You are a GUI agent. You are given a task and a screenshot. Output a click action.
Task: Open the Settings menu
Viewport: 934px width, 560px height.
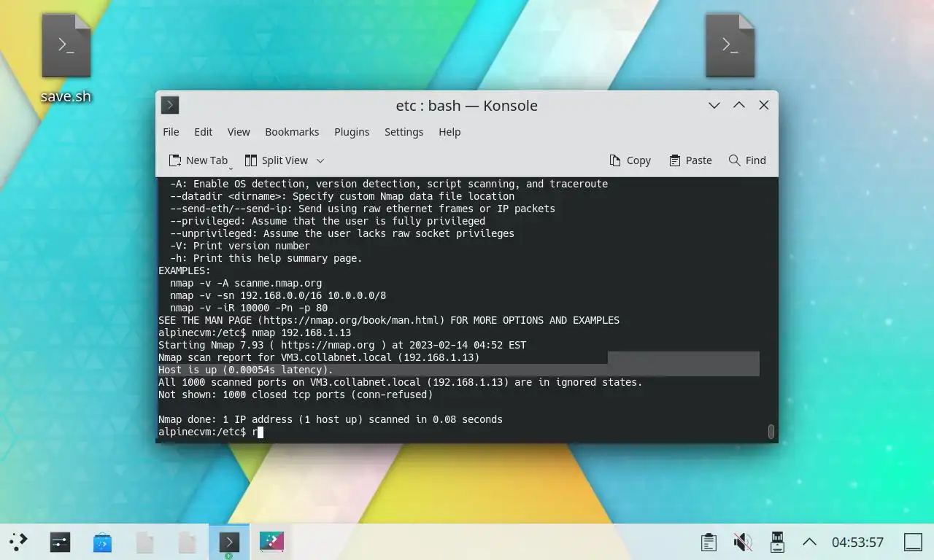click(404, 132)
